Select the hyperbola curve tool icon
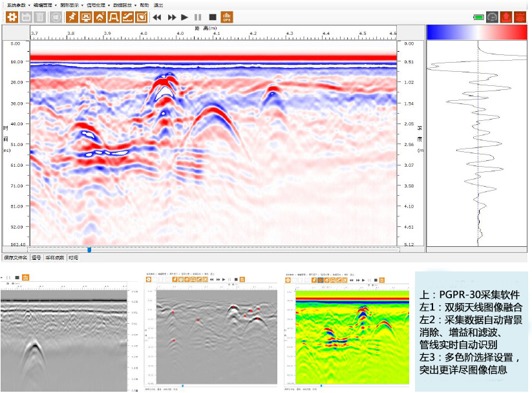The width and height of the screenshot is (532, 393). (114, 17)
